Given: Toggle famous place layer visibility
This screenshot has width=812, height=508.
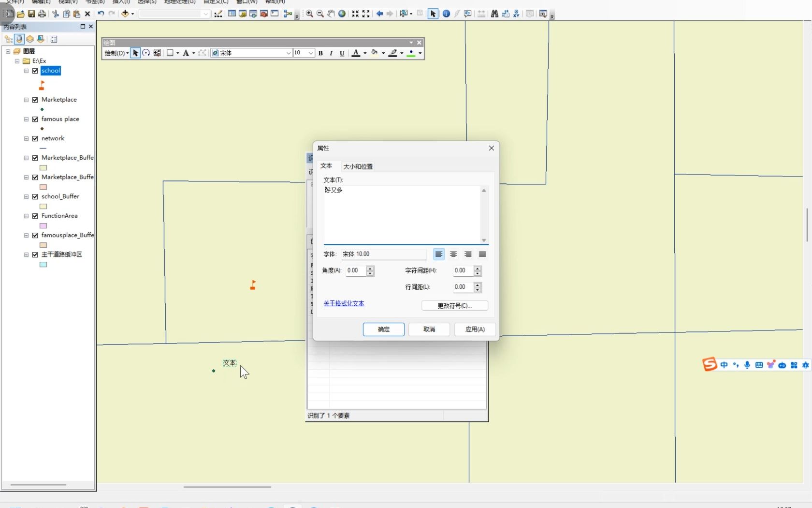Looking at the screenshot, I should pyautogui.click(x=35, y=119).
